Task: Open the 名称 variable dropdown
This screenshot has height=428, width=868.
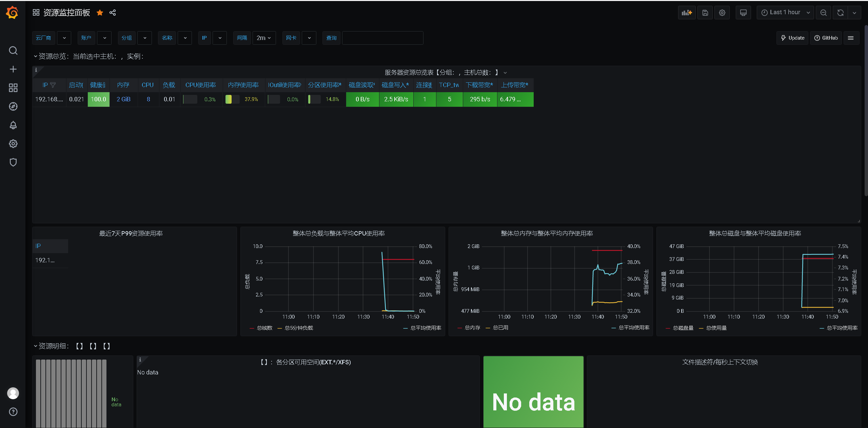Action: pyautogui.click(x=185, y=38)
